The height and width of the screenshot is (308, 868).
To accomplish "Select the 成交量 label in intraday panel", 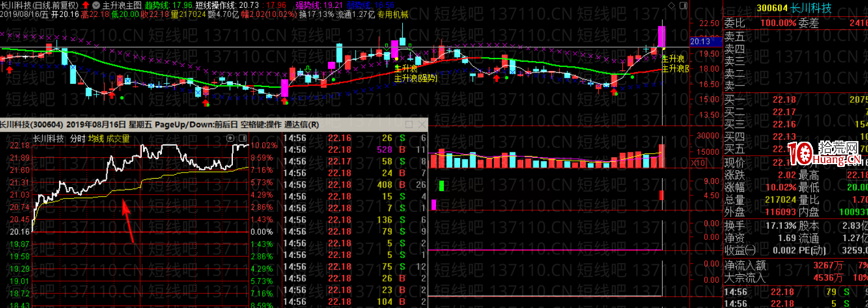I will tap(118, 138).
